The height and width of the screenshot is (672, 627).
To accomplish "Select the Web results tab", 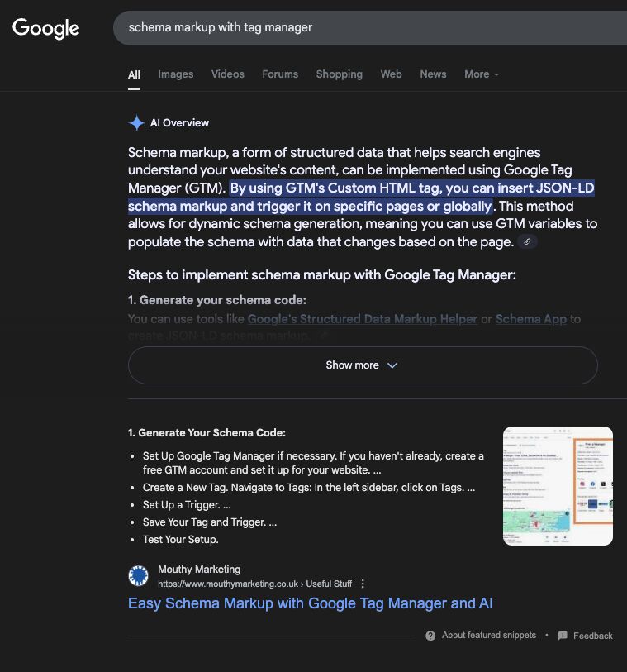I will click(x=391, y=74).
